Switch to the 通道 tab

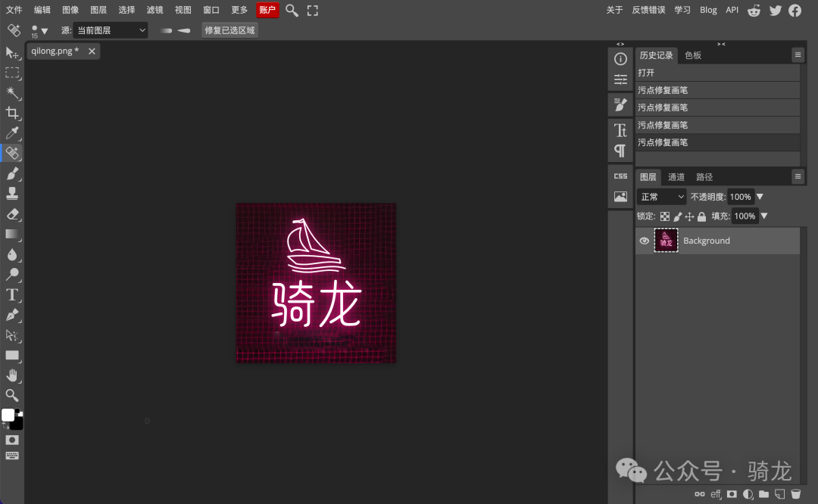(x=676, y=177)
